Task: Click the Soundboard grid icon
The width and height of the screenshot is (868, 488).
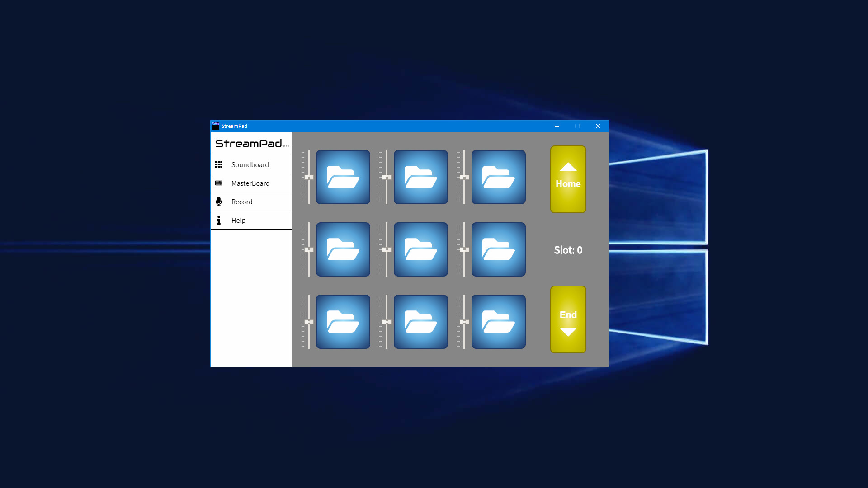Action: (x=219, y=164)
